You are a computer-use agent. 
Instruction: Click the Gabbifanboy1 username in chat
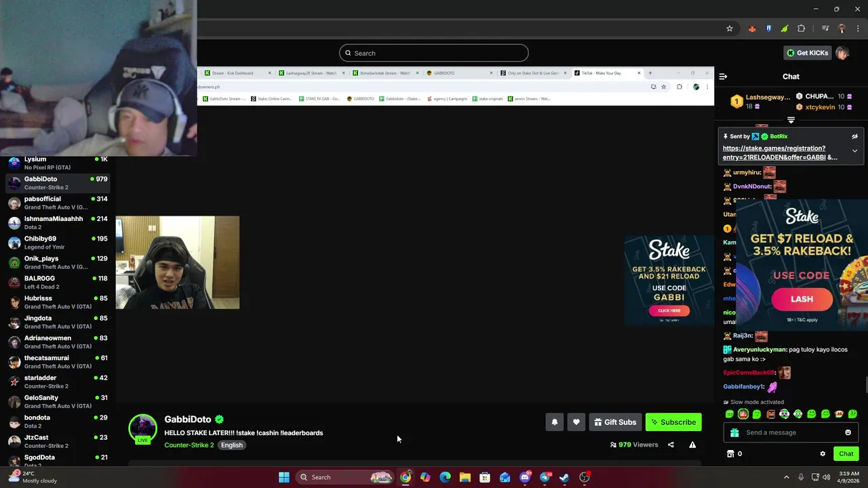coord(743,386)
